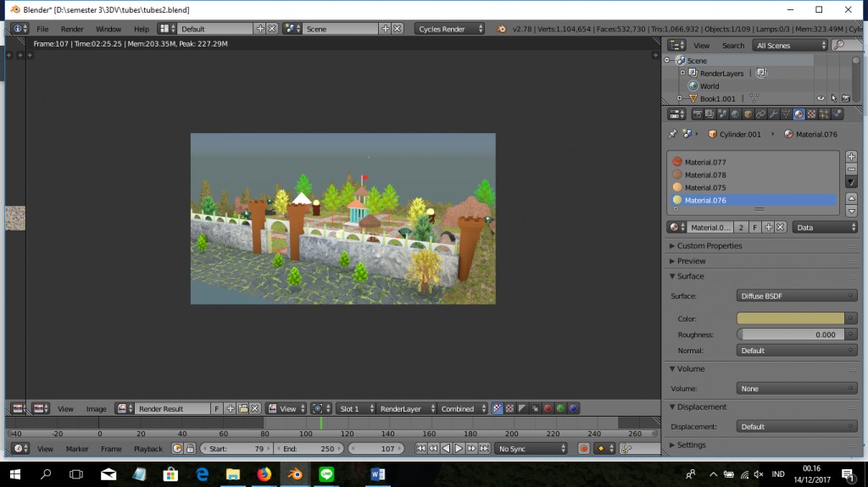
Task: Toggle visibility eye for Book1.001
Action: pos(821,98)
